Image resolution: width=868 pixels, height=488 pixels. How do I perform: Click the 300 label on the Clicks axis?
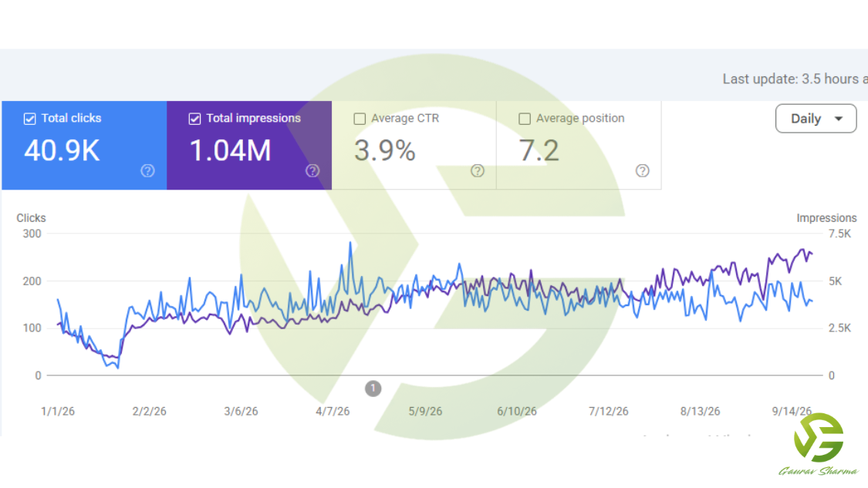[32, 234]
